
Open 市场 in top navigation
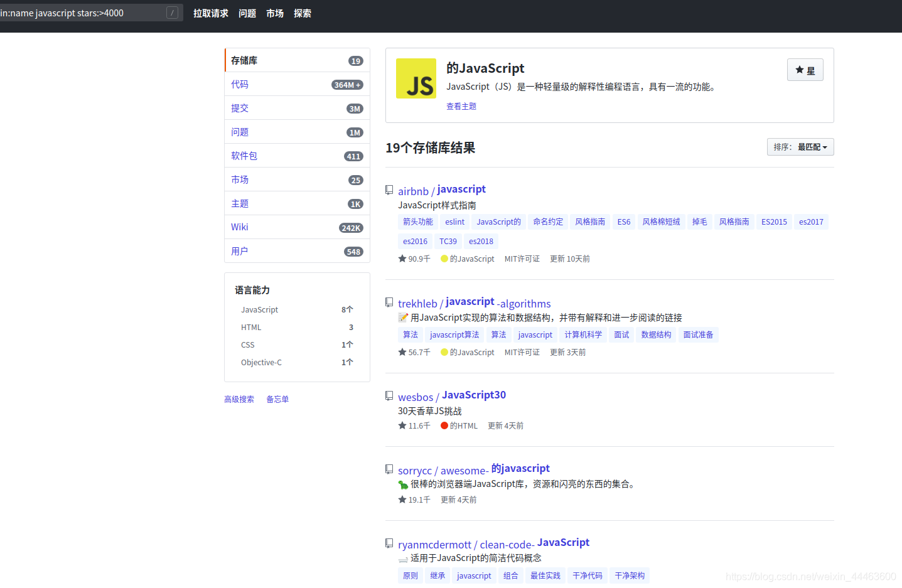tap(275, 13)
